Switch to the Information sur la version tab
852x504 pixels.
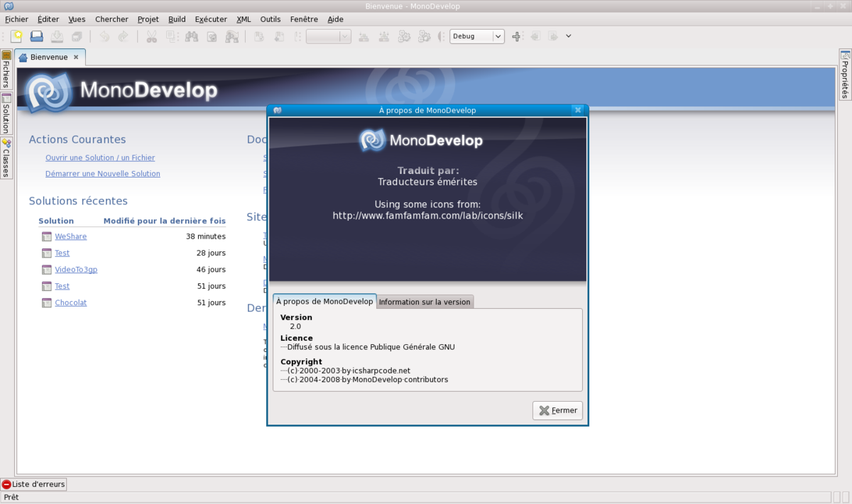[425, 302]
